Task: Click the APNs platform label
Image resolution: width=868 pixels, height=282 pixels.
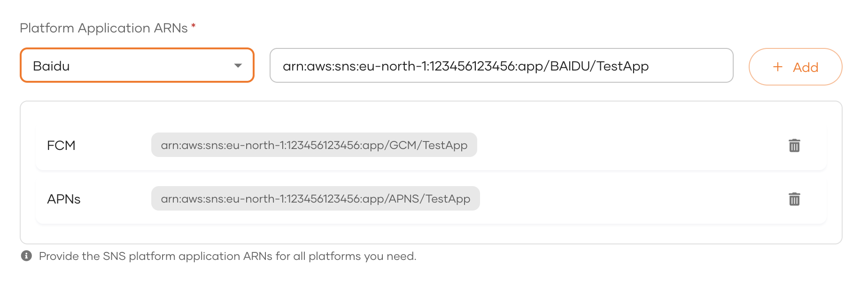Action: tap(64, 199)
